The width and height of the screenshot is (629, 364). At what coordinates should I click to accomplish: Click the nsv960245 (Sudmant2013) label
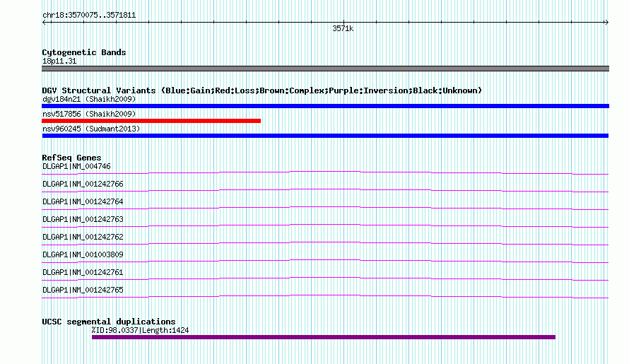tap(91, 129)
